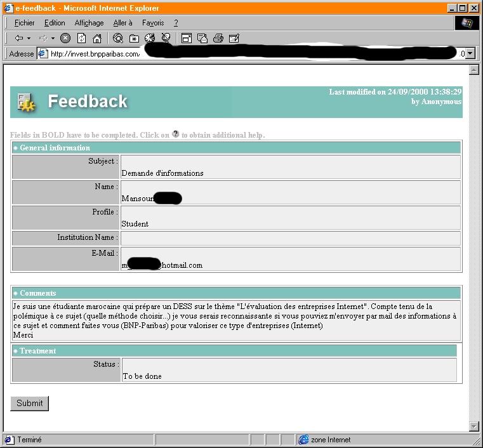Click the Edit page icon
Screen dimensions: 483x448
tap(234, 38)
